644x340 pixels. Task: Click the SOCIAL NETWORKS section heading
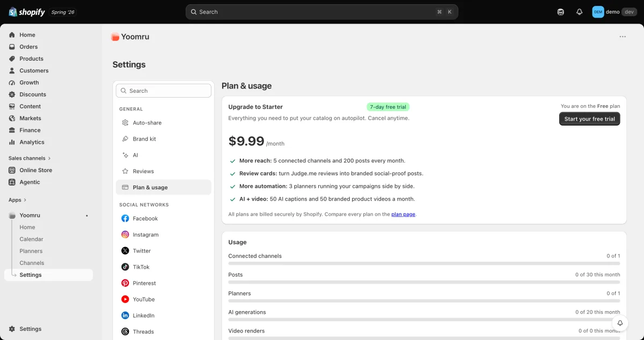(144, 205)
